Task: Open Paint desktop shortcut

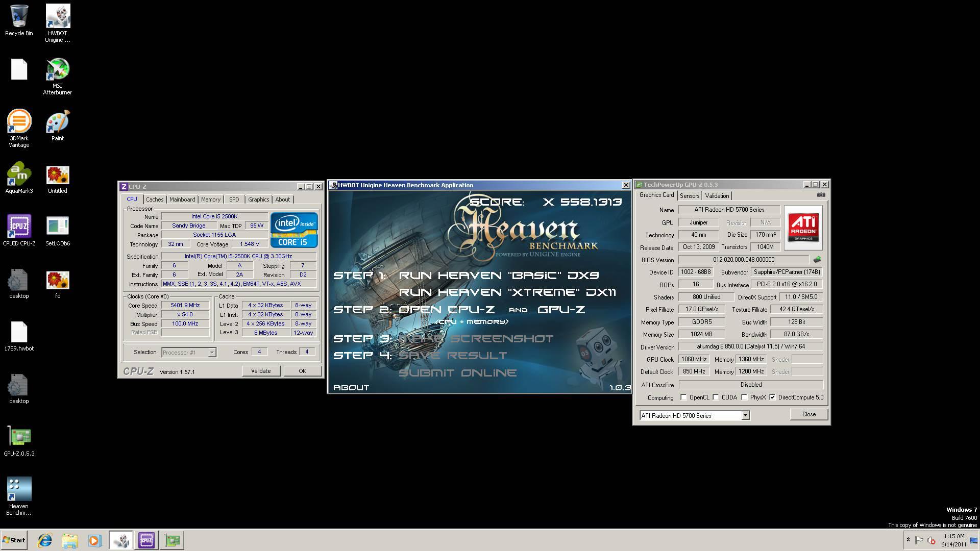Action: (x=58, y=126)
